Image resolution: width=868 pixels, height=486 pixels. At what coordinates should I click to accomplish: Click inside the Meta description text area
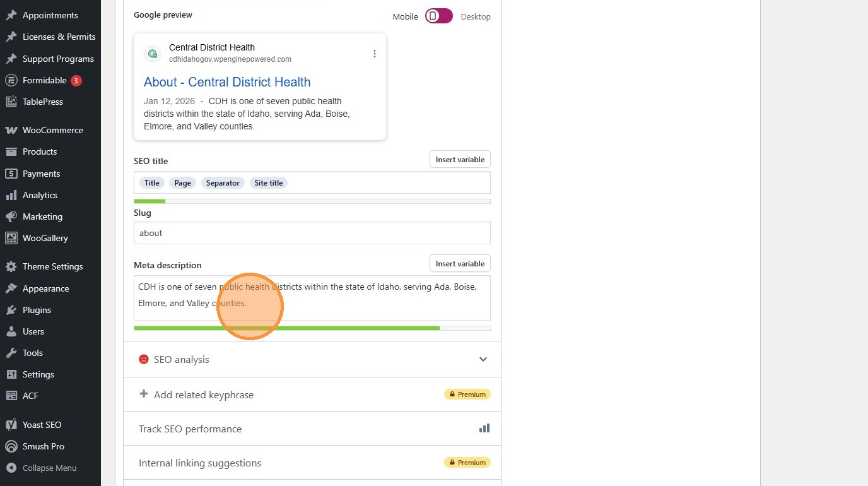(312, 298)
